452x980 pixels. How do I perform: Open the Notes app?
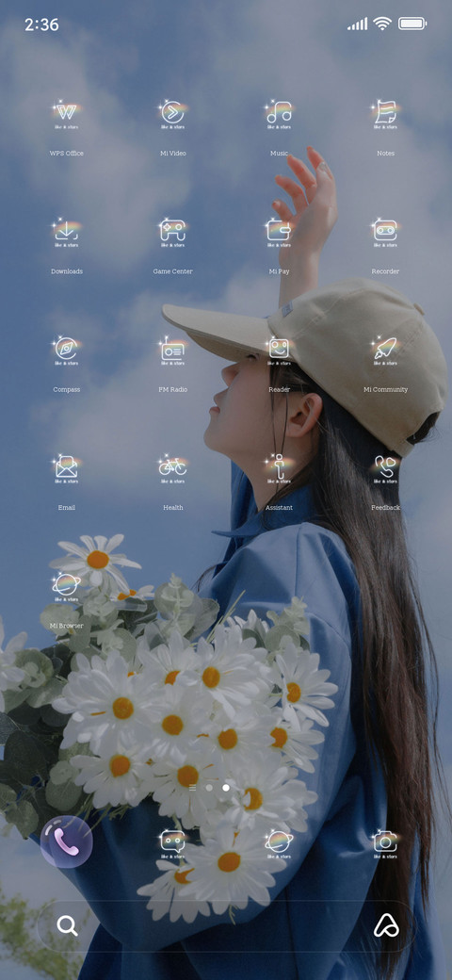click(385, 116)
